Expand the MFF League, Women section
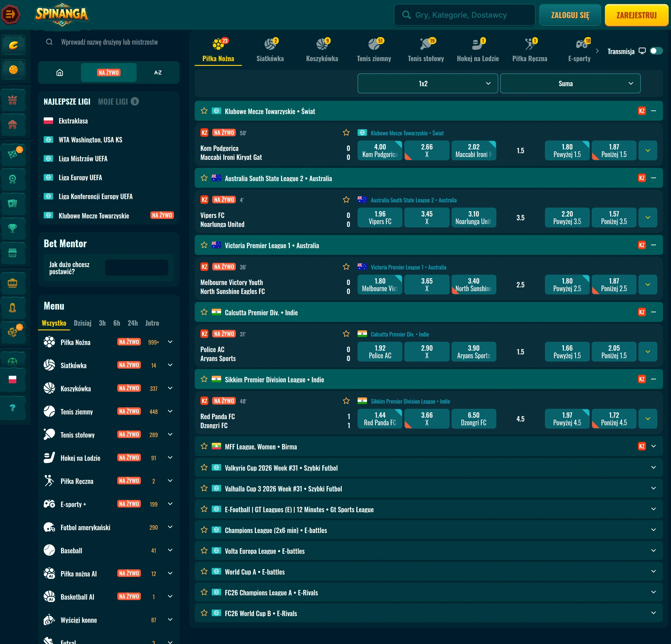This screenshot has height=644, width=671. pos(653,446)
